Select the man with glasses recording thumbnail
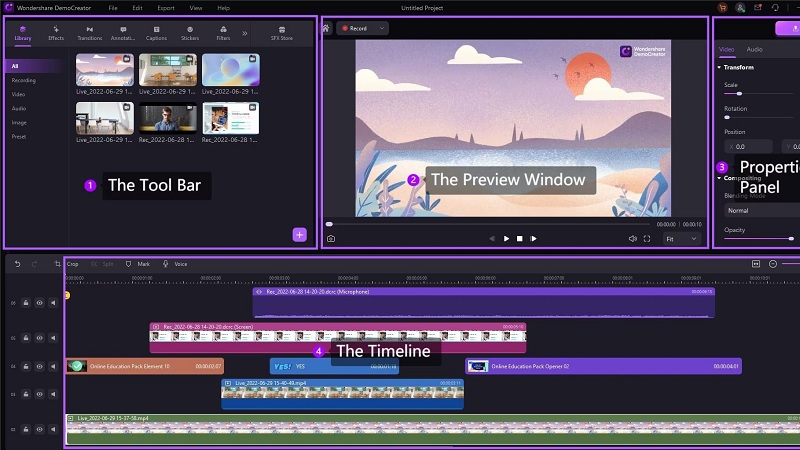800x450 pixels. tap(168, 118)
